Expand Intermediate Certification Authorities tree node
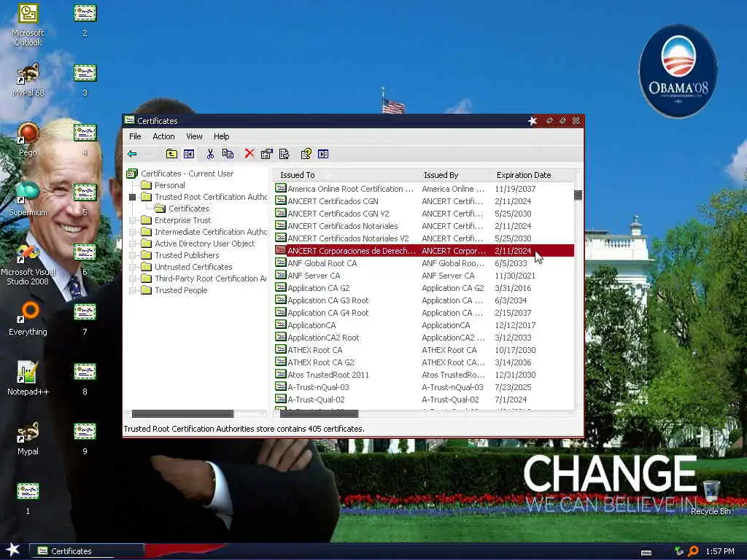 coord(133,232)
